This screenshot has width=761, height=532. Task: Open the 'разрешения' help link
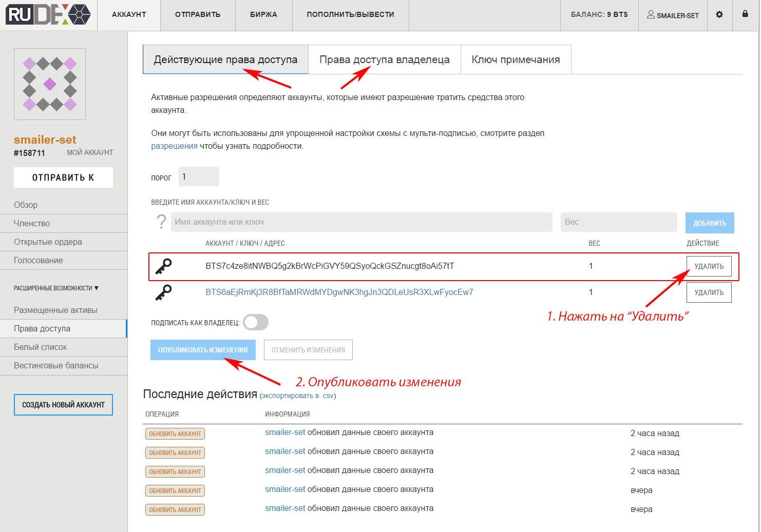click(174, 146)
